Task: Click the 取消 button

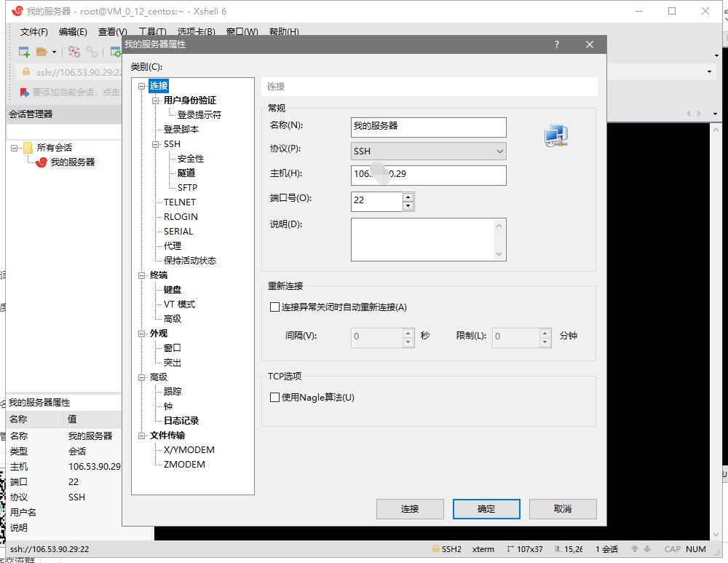Action: point(563,509)
